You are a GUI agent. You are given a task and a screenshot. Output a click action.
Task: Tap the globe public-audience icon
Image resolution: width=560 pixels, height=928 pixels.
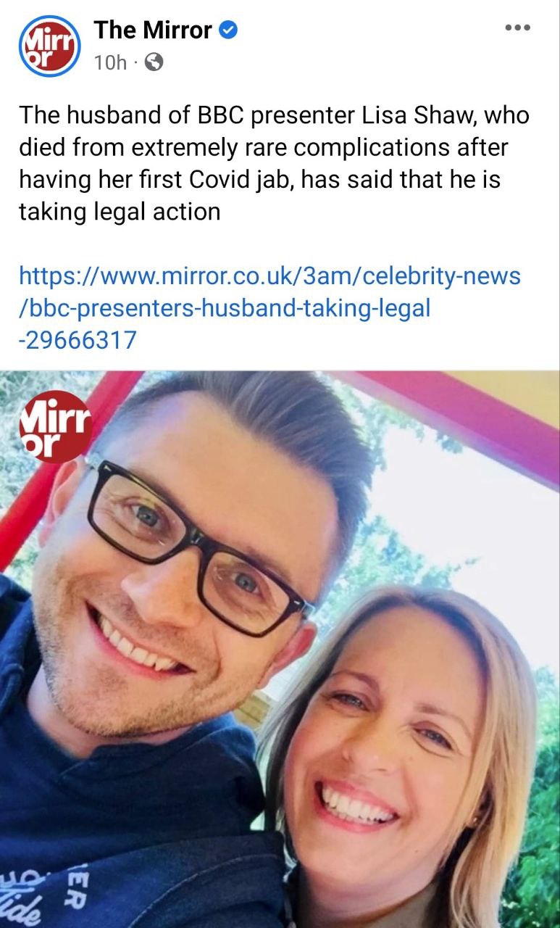coord(154,63)
